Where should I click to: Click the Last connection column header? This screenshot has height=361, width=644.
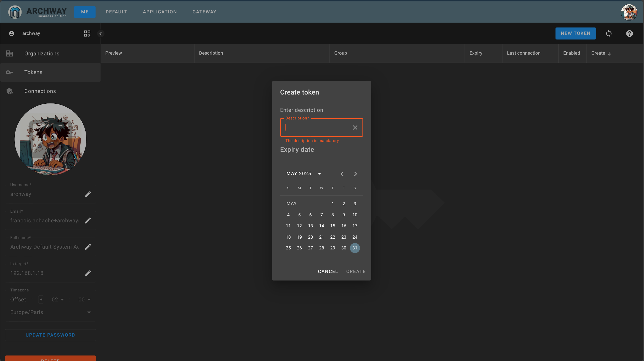point(530,53)
